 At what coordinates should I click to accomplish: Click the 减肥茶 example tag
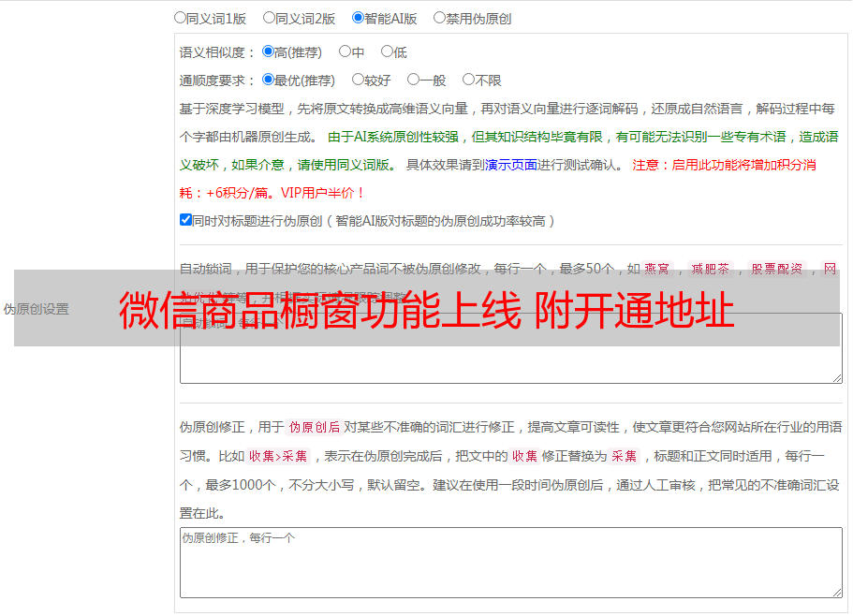click(710, 269)
